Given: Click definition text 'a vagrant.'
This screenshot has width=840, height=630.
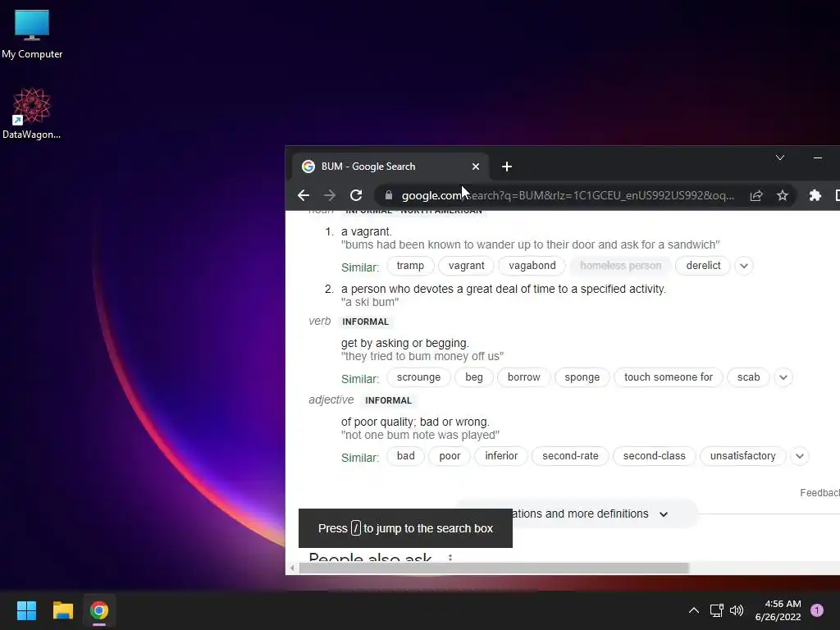Looking at the screenshot, I should click(x=367, y=231).
